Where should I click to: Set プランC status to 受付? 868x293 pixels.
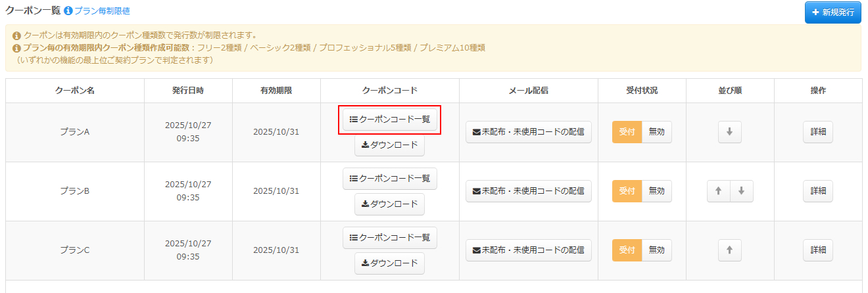point(627,250)
